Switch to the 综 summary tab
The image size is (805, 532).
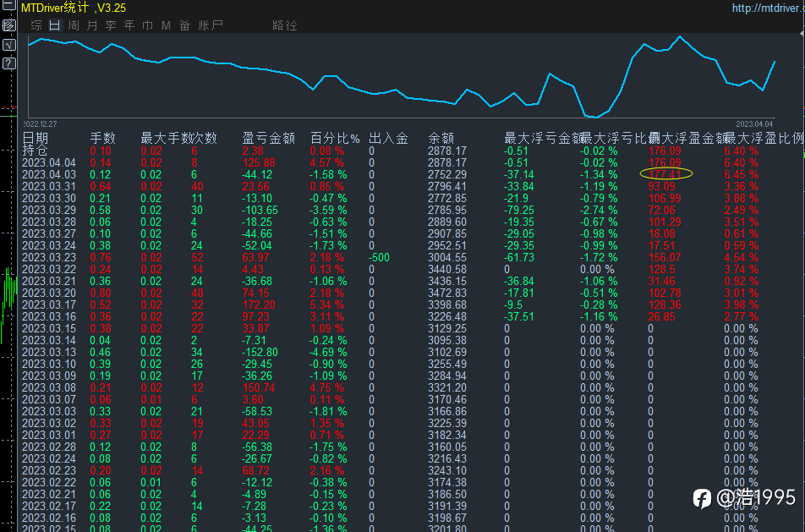click(x=36, y=25)
